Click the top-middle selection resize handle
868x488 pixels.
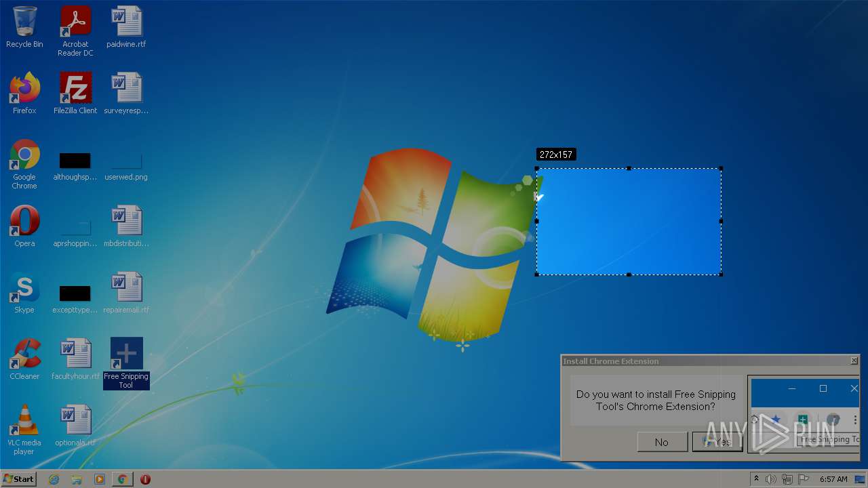click(x=629, y=168)
